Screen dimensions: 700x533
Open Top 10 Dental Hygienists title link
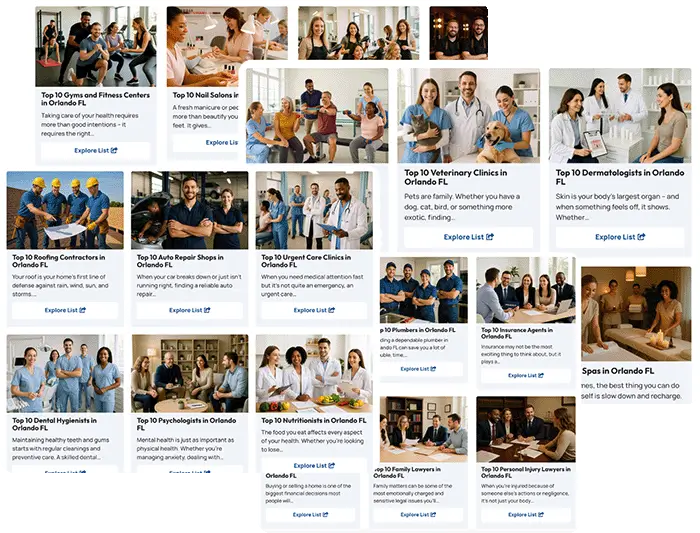pyautogui.click(x=54, y=424)
